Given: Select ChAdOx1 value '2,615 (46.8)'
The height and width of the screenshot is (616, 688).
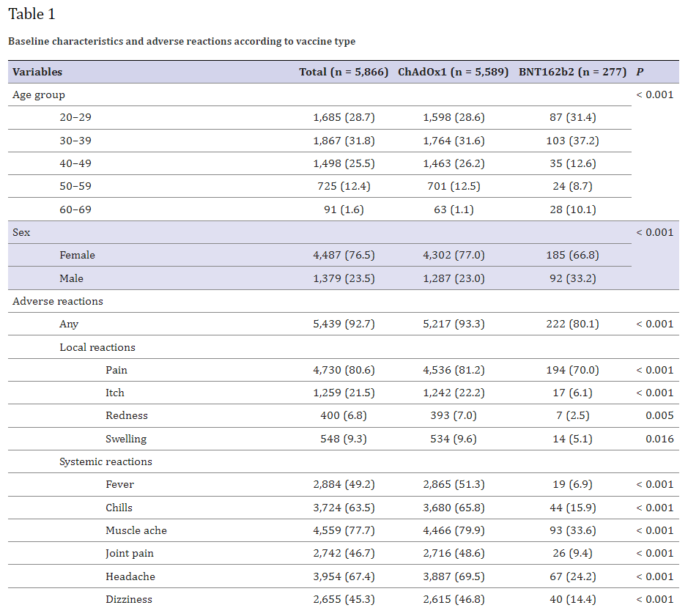Looking at the screenshot, I should (x=454, y=600).
